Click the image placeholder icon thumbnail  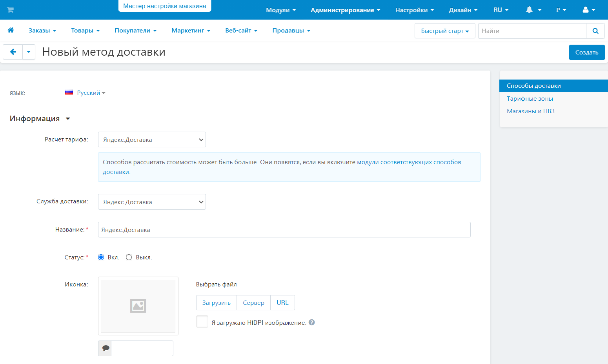[x=138, y=306]
